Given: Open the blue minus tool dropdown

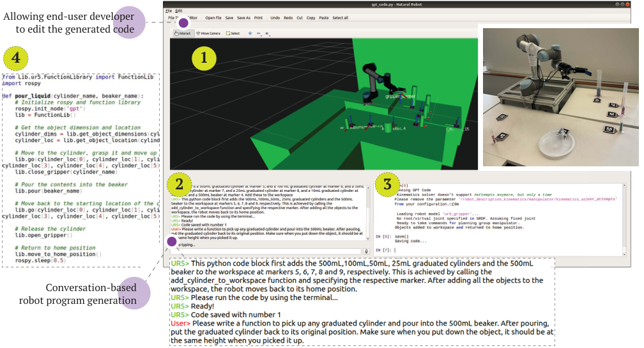Looking at the screenshot, I should coord(259,33).
